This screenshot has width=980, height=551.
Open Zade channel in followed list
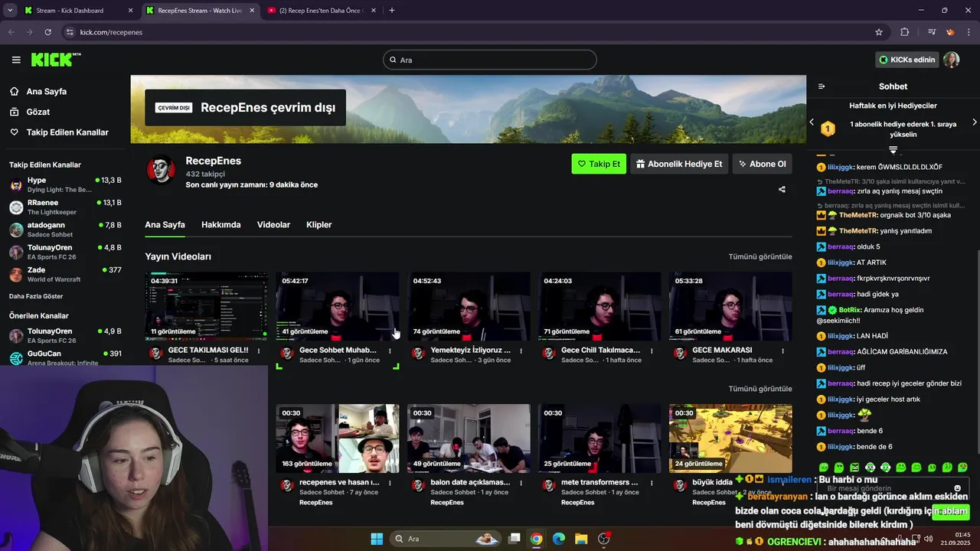tap(65, 274)
